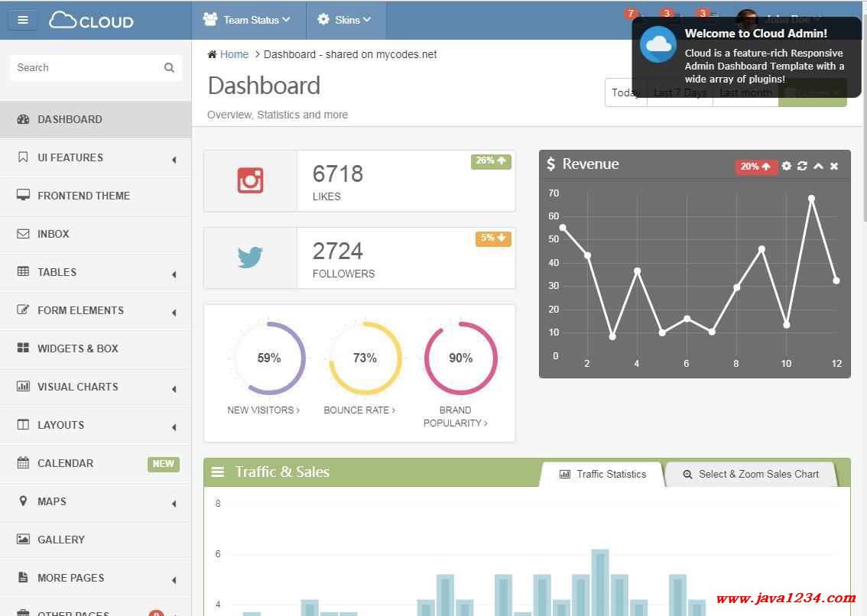
Task: Expand the Layouts submenu arrow
Action: tap(174, 427)
